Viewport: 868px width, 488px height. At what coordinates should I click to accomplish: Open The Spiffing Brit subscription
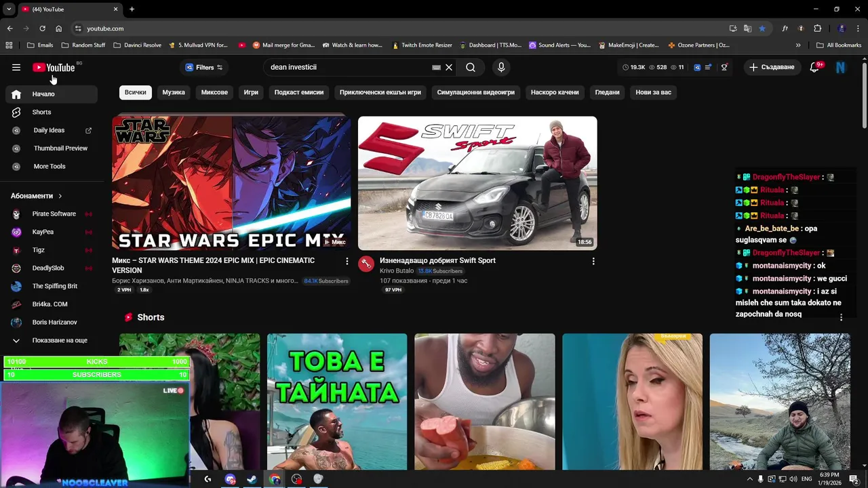point(51,286)
